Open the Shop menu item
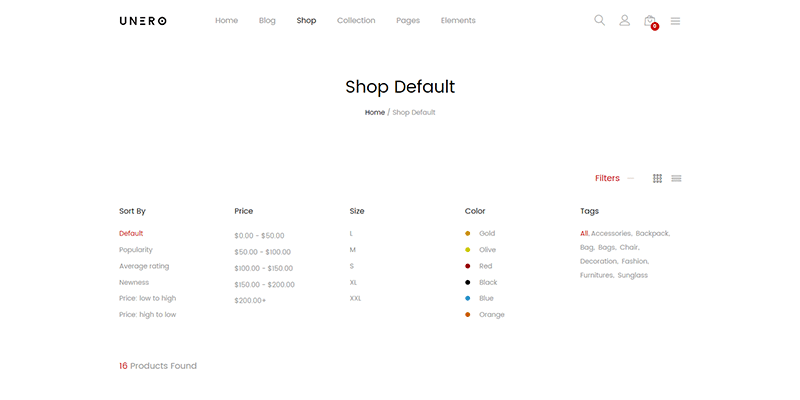This screenshot has height=400, width=800. pos(306,21)
